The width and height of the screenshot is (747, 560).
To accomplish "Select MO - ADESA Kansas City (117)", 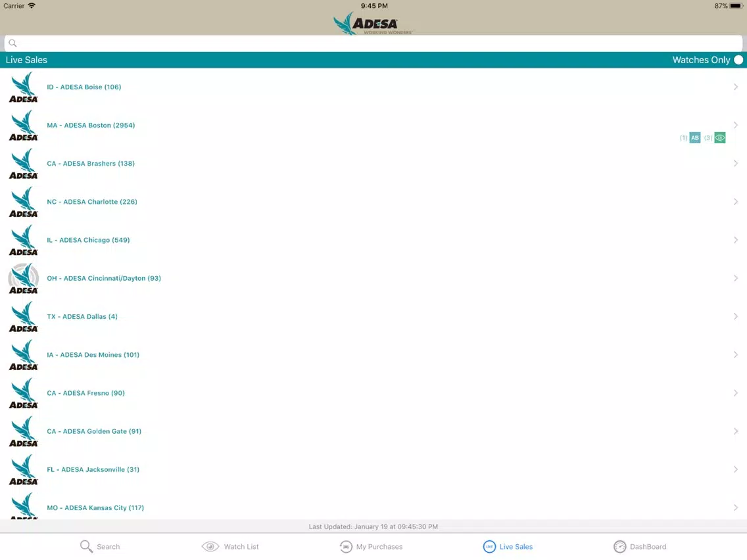I will click(x=95, y=507).
